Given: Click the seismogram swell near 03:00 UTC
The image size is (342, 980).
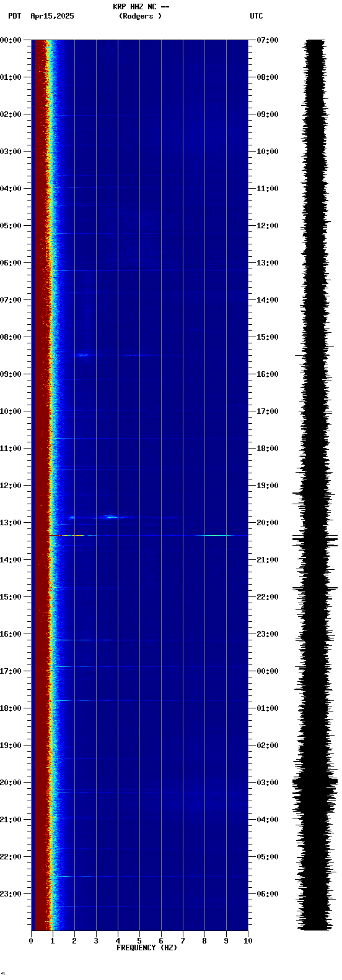Looking at the screenshot, I should coord(315,783).
